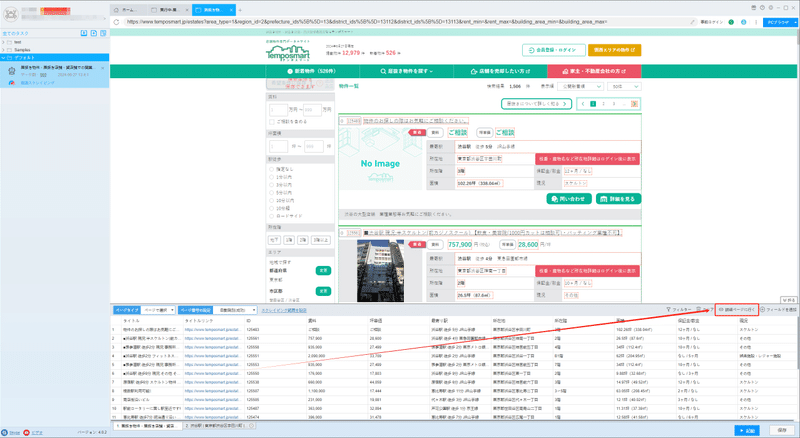Screen dimensions: 800x438
Task: Click the 変更 button for 都道府県
Action: point(323,271)
